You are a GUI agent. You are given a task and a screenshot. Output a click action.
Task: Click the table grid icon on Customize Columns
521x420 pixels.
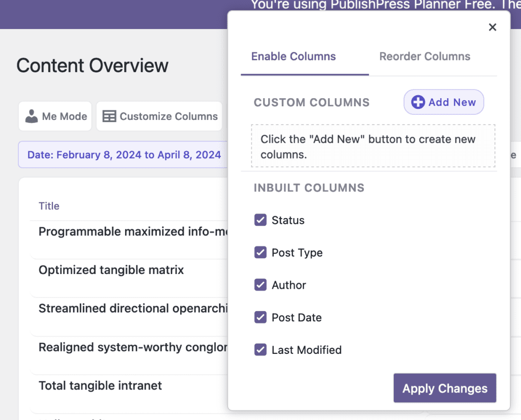pos(109,116)
